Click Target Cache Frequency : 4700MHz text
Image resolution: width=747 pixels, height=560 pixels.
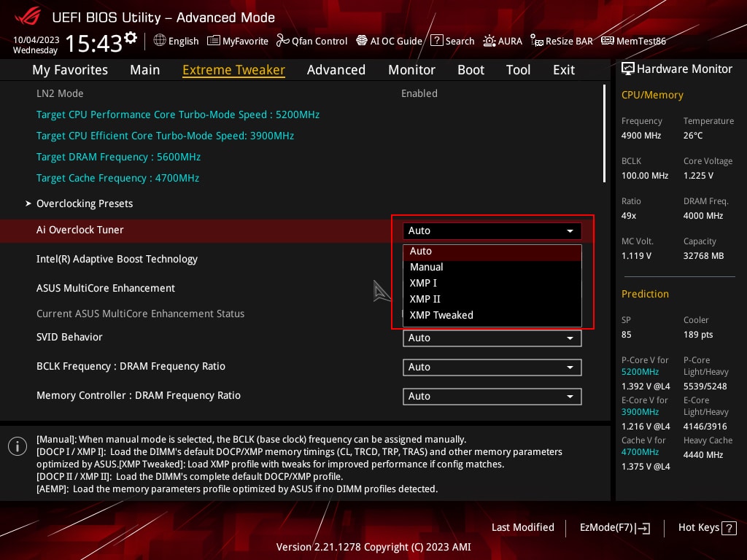(117, 178)
